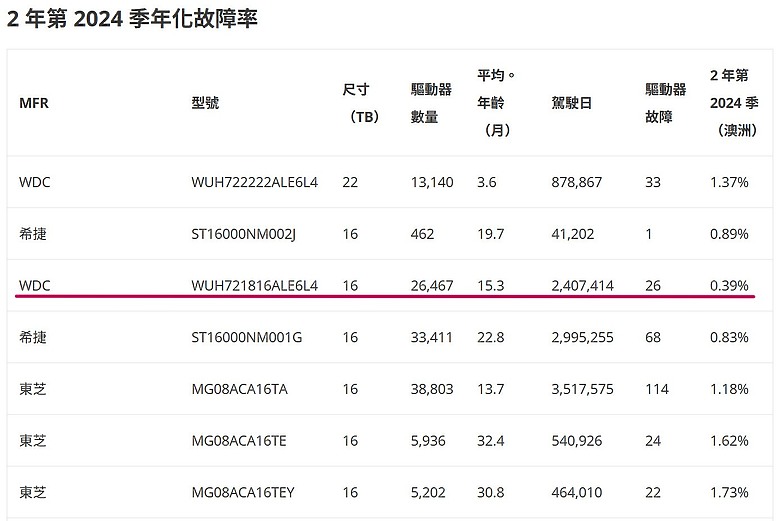The image size is (780, 521).
Task: Select the model cell WUH722222ALE6L4
Action: (255, 182)
